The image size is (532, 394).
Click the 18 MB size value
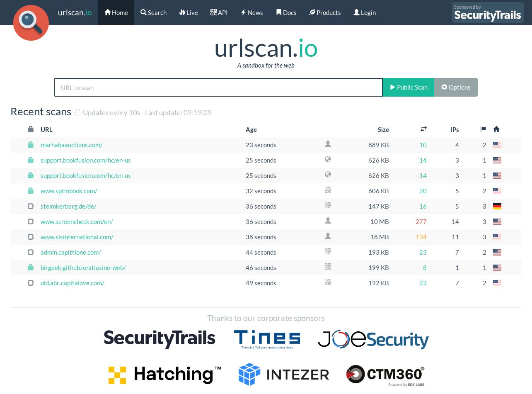point(380,237)
